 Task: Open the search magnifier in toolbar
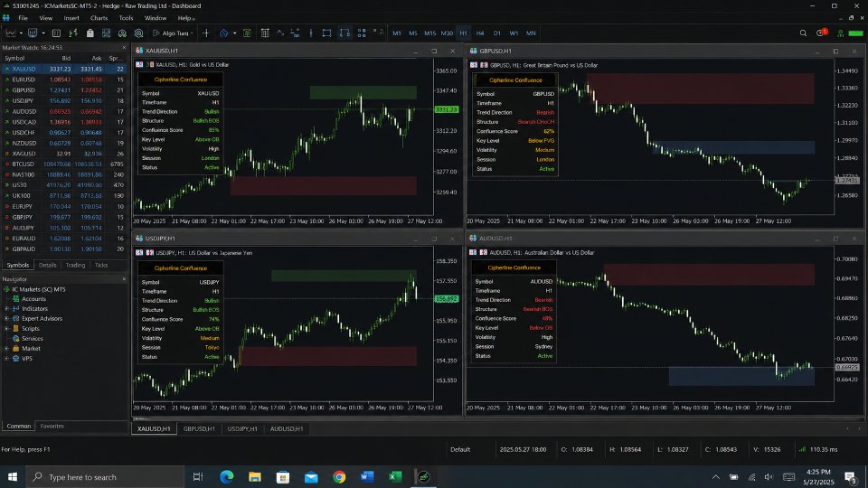pos(803,33)
